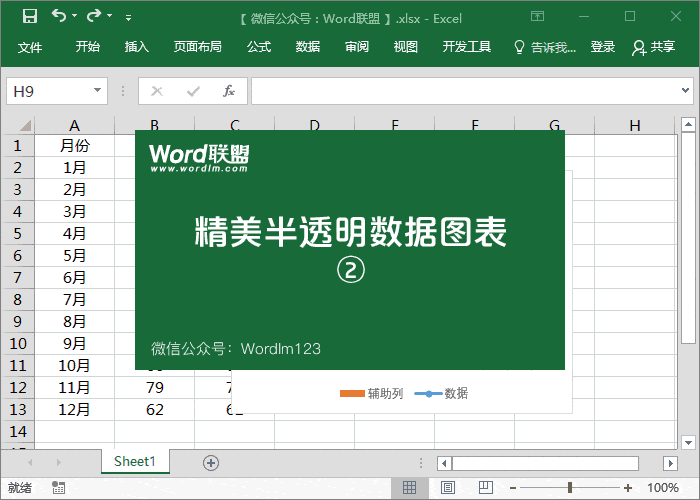700x500 pixels.
Task: Click the Sheet1 worksheet tab
Action: [135, 461]
